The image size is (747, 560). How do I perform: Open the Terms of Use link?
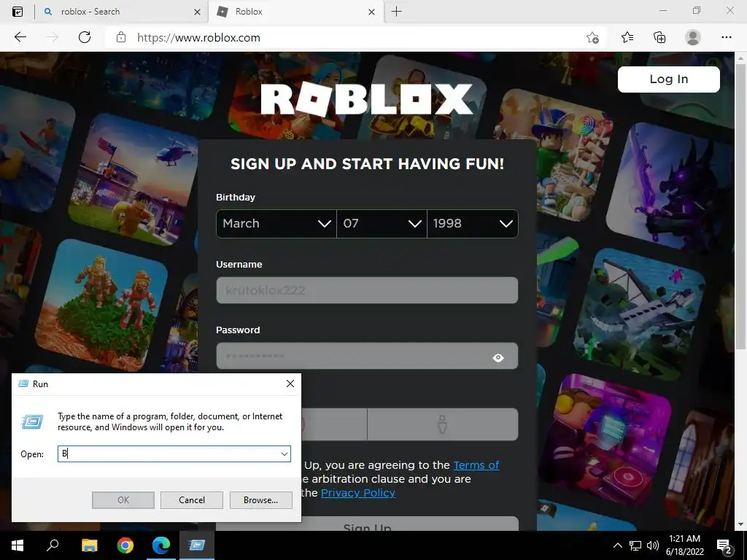click(x=476, y=464)
